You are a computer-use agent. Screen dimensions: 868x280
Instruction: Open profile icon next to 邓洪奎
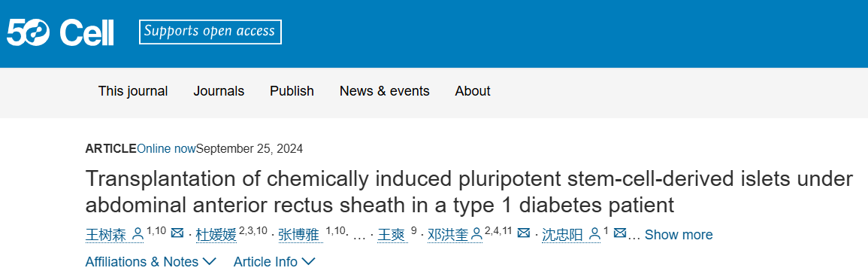click(476, 235)
